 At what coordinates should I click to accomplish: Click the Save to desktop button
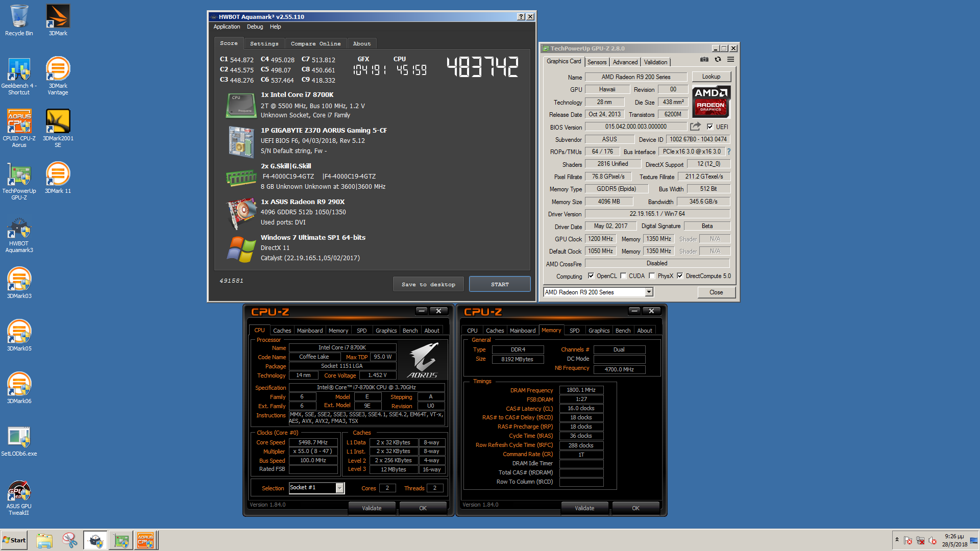[428, 284]
